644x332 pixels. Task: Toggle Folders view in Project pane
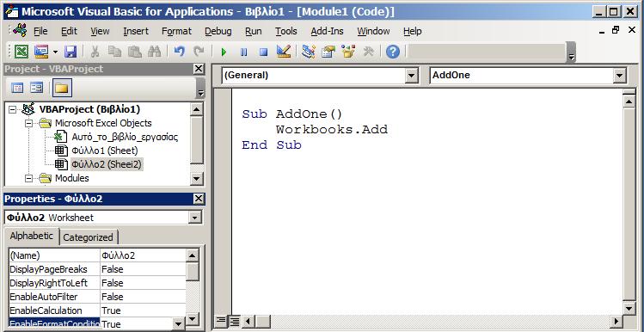coord(62,88)
